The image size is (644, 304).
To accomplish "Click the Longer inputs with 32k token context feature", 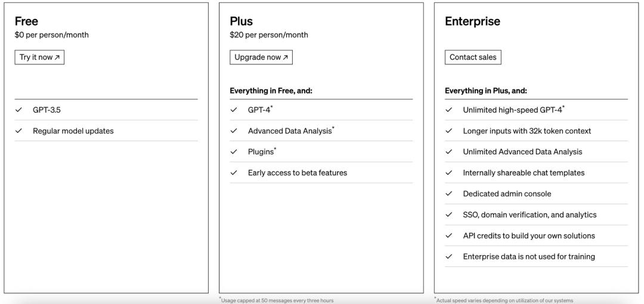I will coord(527,131).
